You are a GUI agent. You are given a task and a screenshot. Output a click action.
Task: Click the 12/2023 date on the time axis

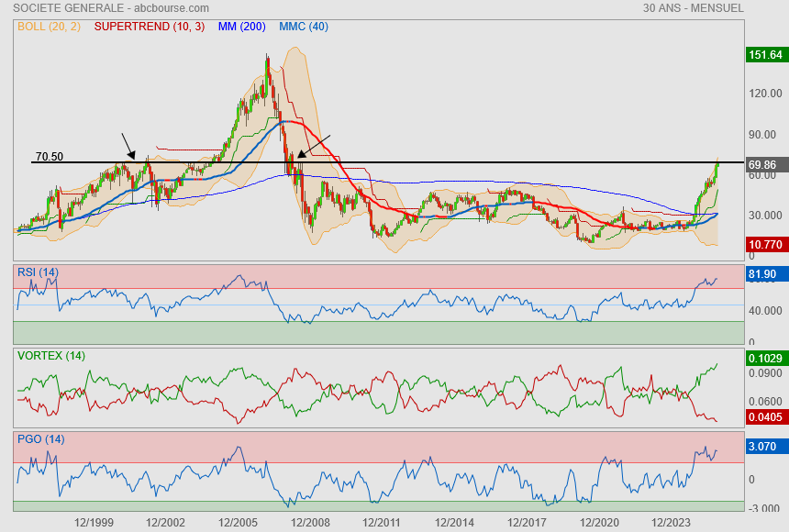point(671,522)
